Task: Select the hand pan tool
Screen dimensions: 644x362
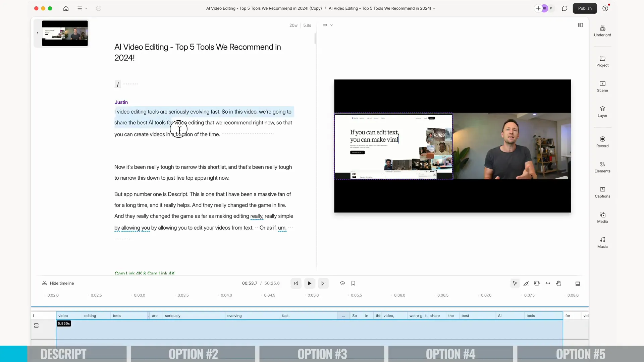Action: coord(559,283)
